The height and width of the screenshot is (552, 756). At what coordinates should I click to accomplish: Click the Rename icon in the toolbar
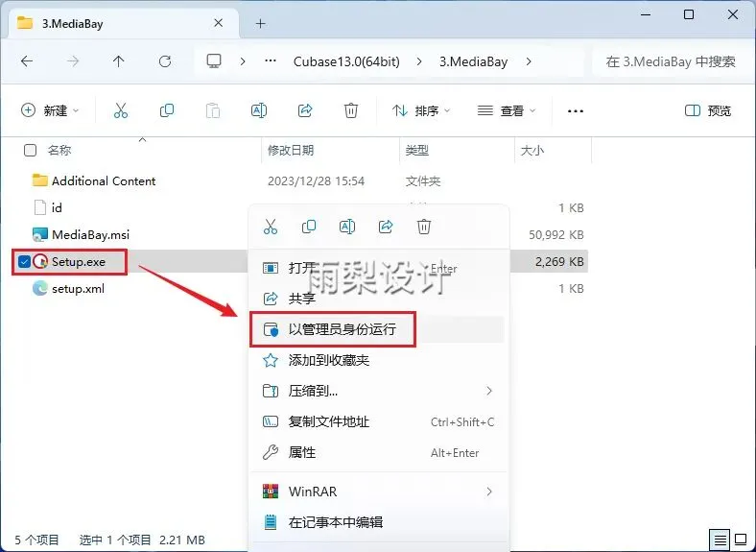[259, 110]
